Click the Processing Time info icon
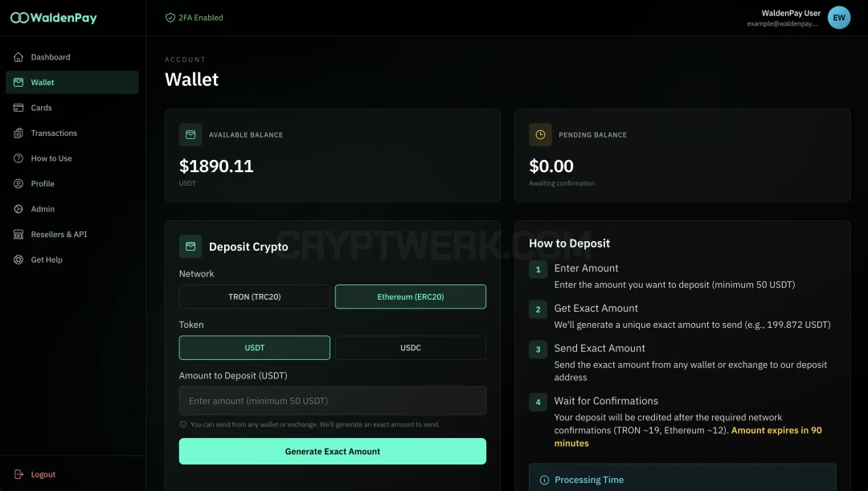The height and width of the screenshot is (491, 868). click(544, 480)
